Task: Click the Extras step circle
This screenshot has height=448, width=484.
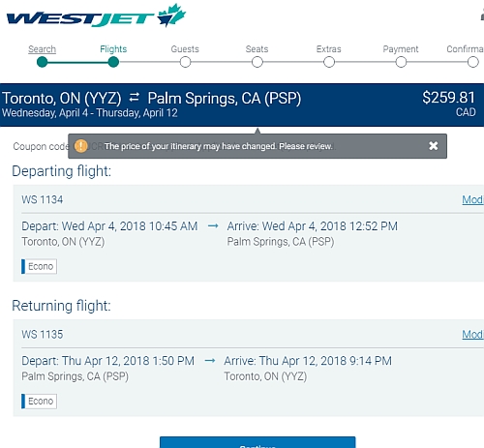Action: tap(329, 62)
